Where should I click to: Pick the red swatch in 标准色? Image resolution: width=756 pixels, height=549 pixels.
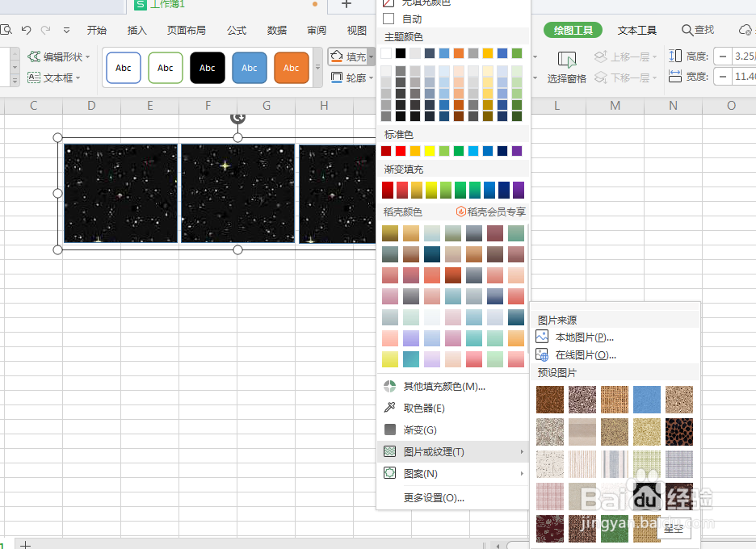[401, 151]
